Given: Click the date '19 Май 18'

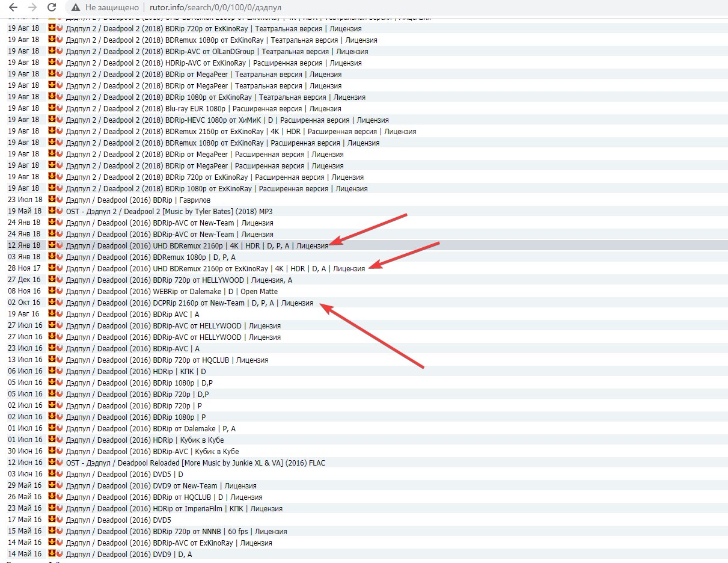Looking at the screenshot, I should point(24,211).
